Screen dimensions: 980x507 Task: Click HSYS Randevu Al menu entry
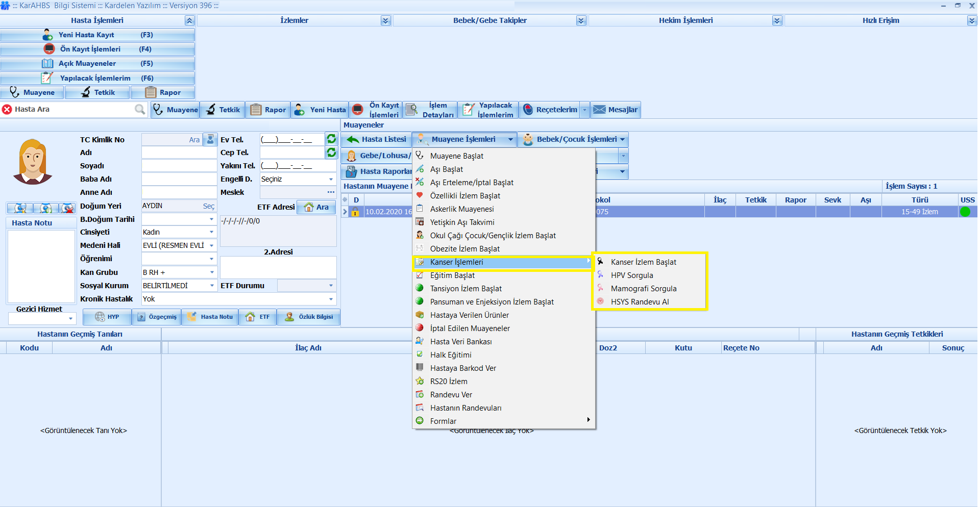(x=640, y=302)
